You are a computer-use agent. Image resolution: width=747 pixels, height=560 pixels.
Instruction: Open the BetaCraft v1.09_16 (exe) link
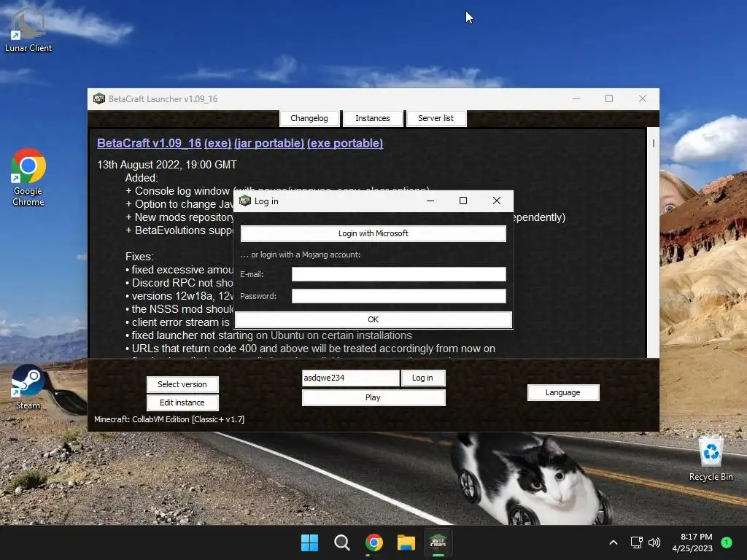[x=164, y=144]
